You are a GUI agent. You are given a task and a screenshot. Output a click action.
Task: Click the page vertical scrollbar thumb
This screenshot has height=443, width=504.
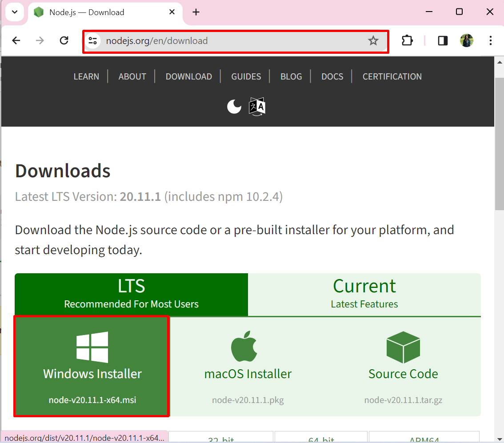pos(500,144)
